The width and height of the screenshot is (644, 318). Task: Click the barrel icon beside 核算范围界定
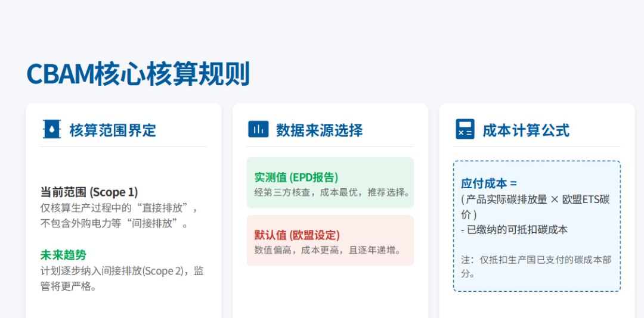point(52,129)
